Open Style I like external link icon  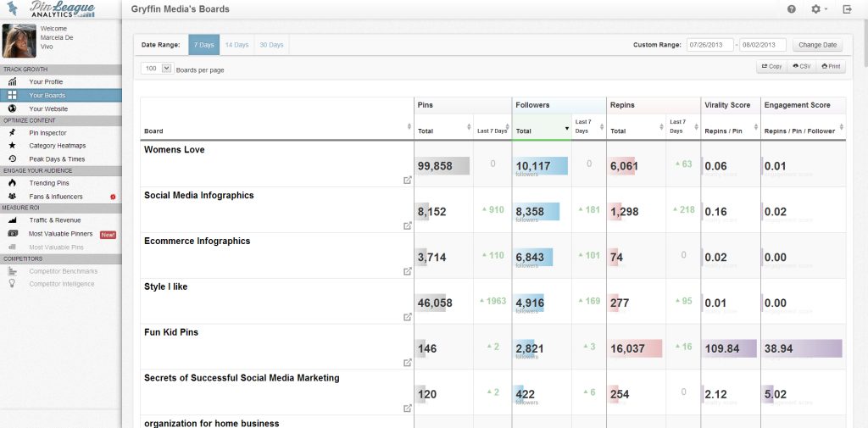point(408,317)
